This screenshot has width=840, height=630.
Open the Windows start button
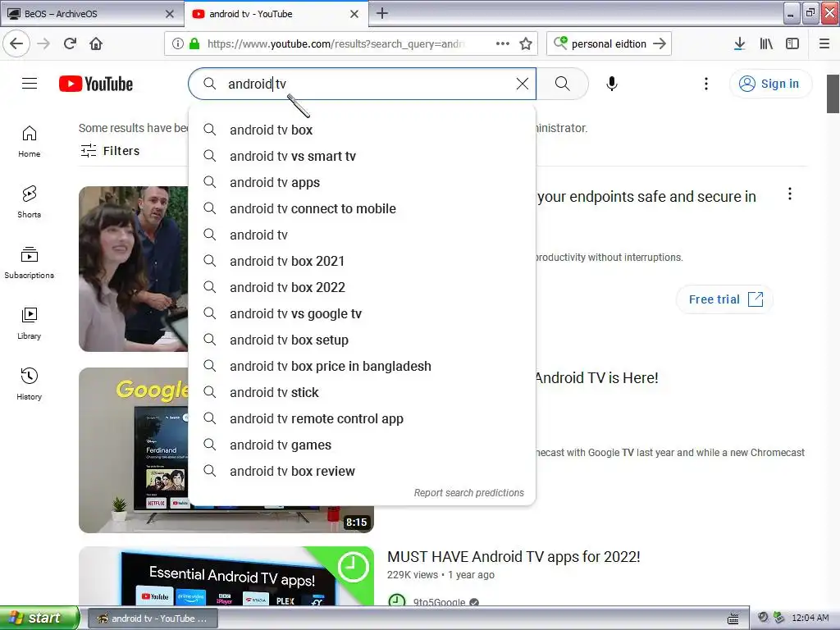39,618
